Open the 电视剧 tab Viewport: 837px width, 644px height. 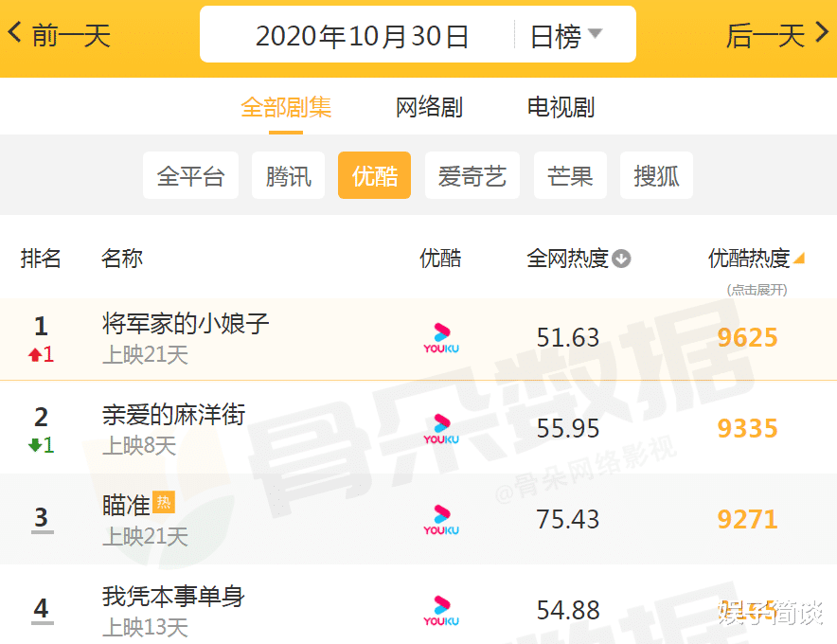(560, 107)
